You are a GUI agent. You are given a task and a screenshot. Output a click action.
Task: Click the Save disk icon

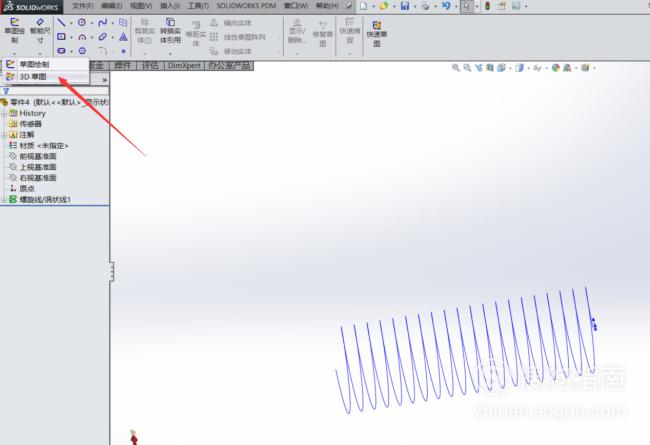click(x=405, y=6)
